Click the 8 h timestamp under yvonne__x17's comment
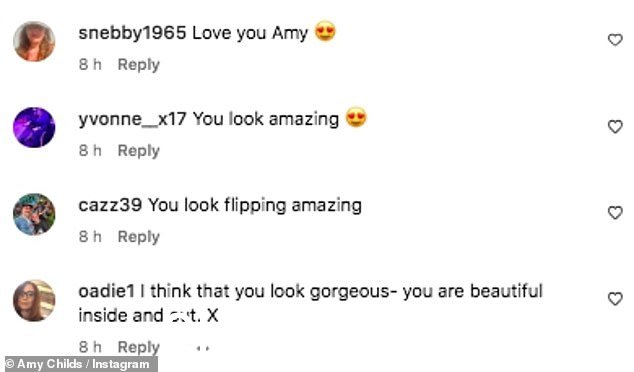This screenshot has height=372, width=634. click(x=90, y=151)
